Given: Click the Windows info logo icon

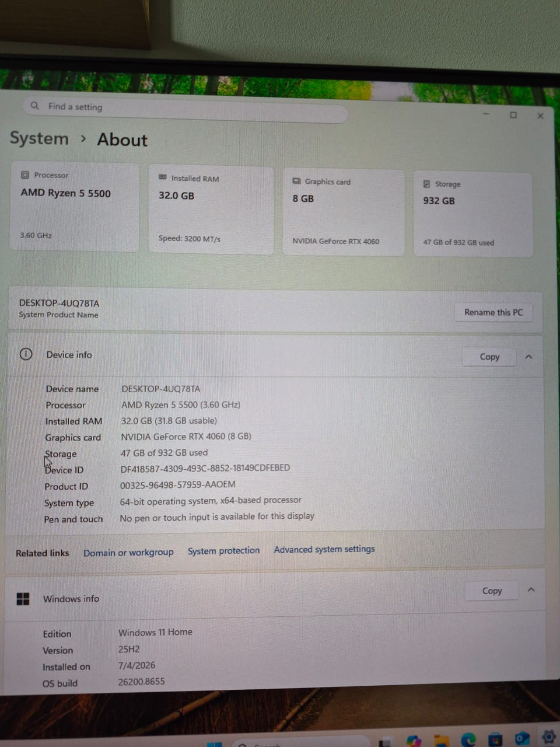Looking at the screenshot, I should (x=23, y=599).
